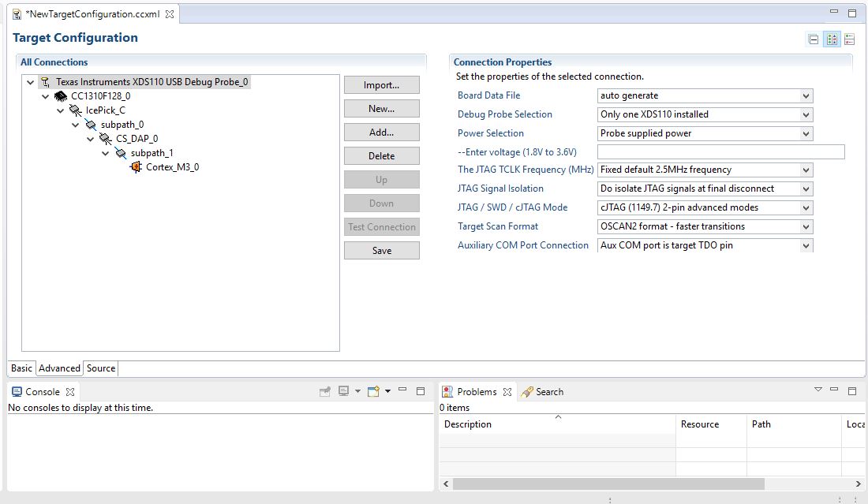Click the Enter voltage input field
The image size is (868, 504).
(x=720, y=151)
